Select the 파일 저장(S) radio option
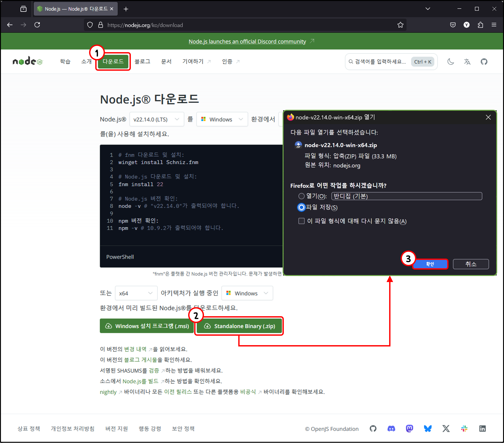This screenshot has height=443, width=504. (x=301, y=207)
